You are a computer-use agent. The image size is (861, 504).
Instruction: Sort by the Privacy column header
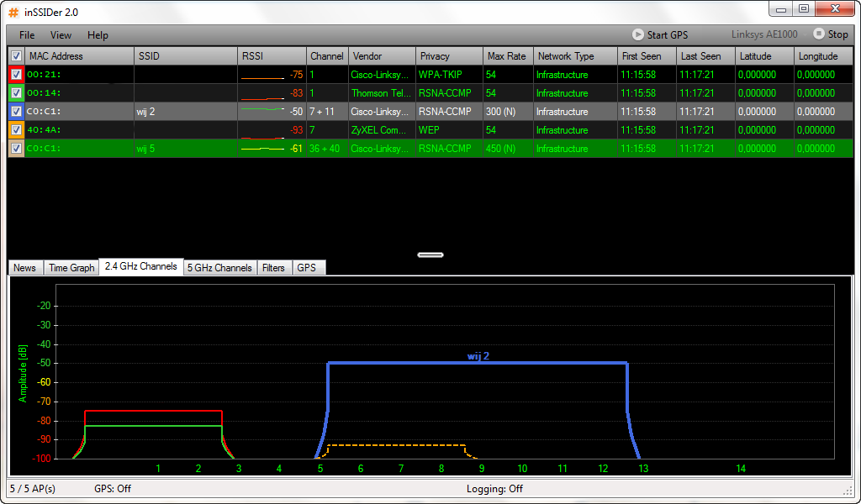pyautogui.click(x=450, y=56)
